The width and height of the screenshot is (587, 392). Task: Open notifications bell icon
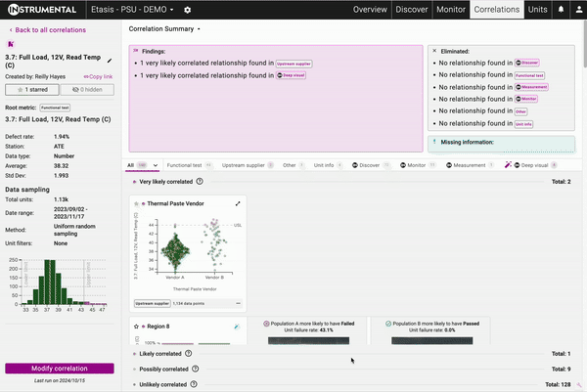[561, 10]
